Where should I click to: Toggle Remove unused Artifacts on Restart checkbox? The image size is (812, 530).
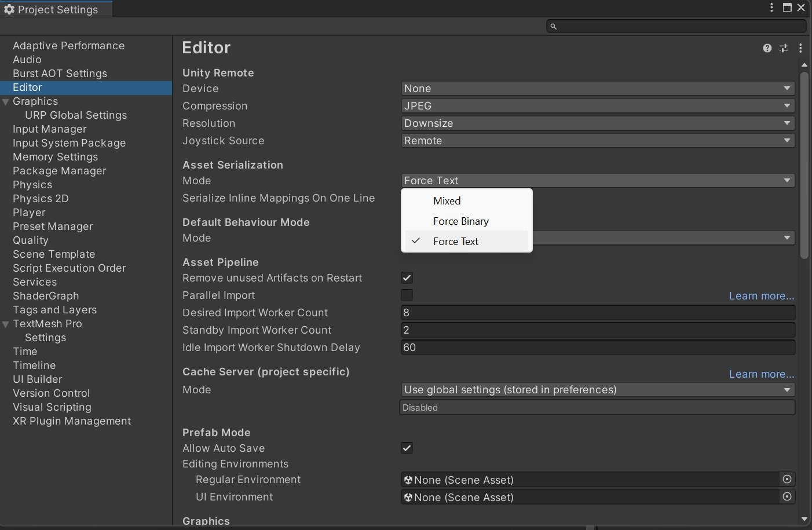407,278
